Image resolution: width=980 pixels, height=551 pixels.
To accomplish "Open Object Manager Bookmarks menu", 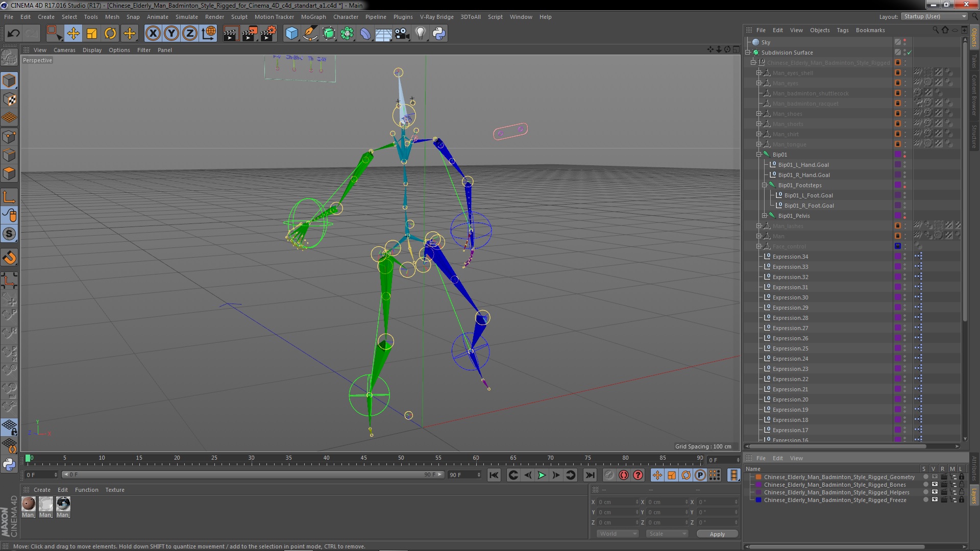I will 870,30.
